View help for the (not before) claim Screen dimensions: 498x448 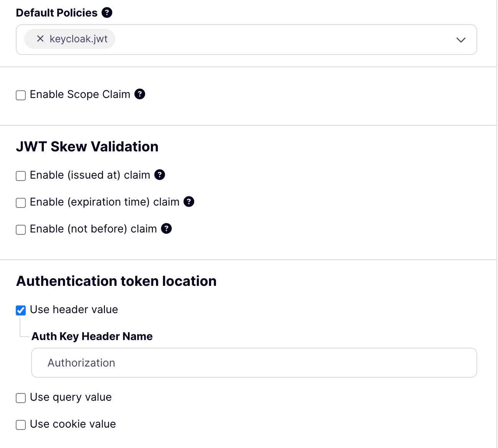166,229
